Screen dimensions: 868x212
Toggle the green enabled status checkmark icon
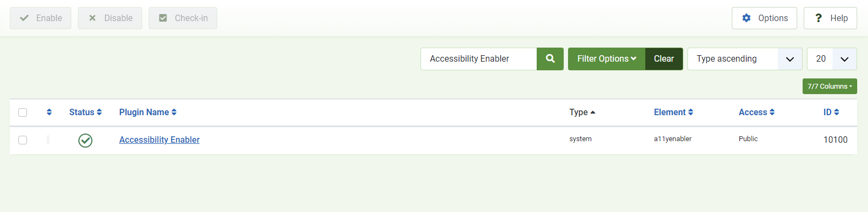coord(85,141)
